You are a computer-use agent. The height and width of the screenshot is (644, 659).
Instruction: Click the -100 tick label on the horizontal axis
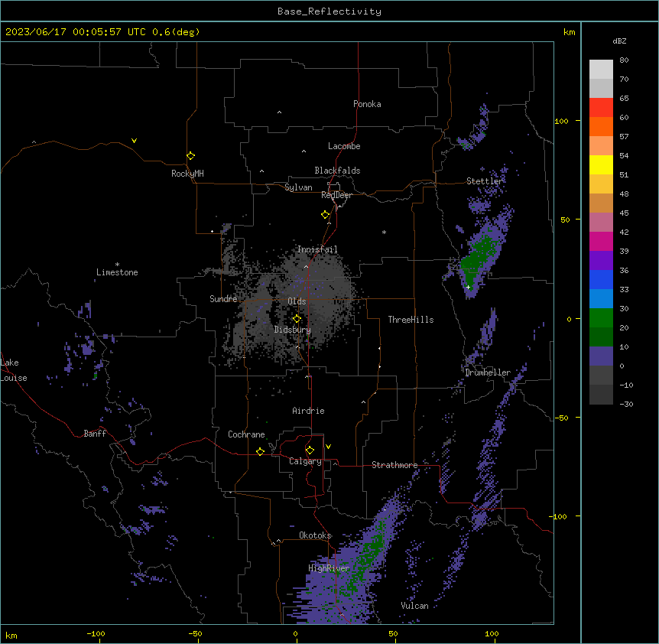tap(96, 633)
